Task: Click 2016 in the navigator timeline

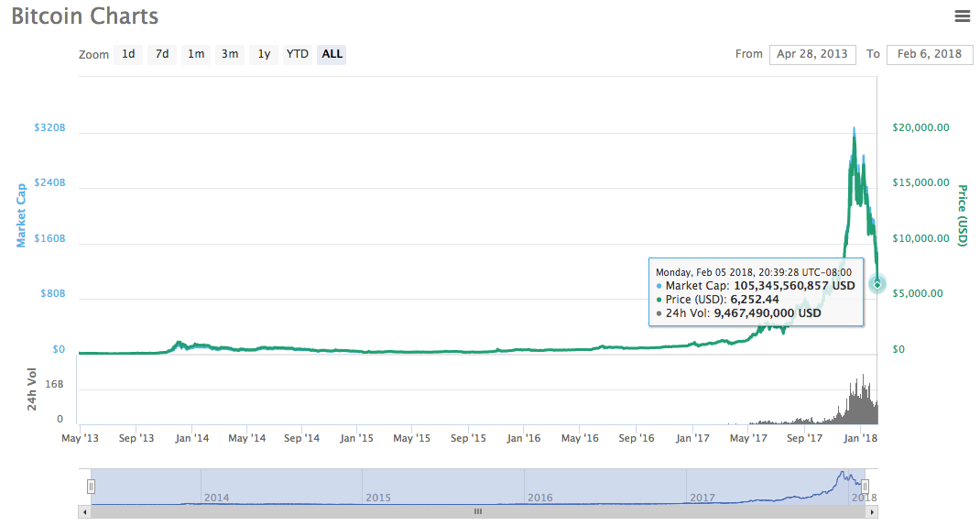Action: click(x=540, y=498)
